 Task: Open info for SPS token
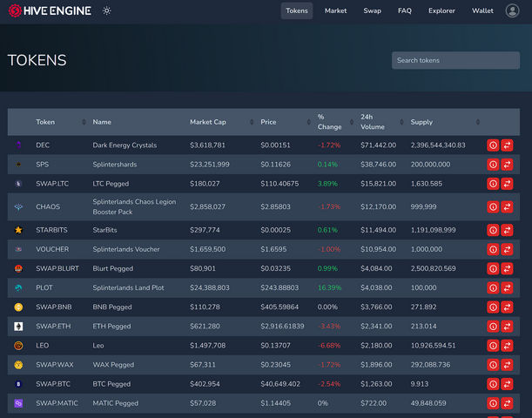point(493,165)
